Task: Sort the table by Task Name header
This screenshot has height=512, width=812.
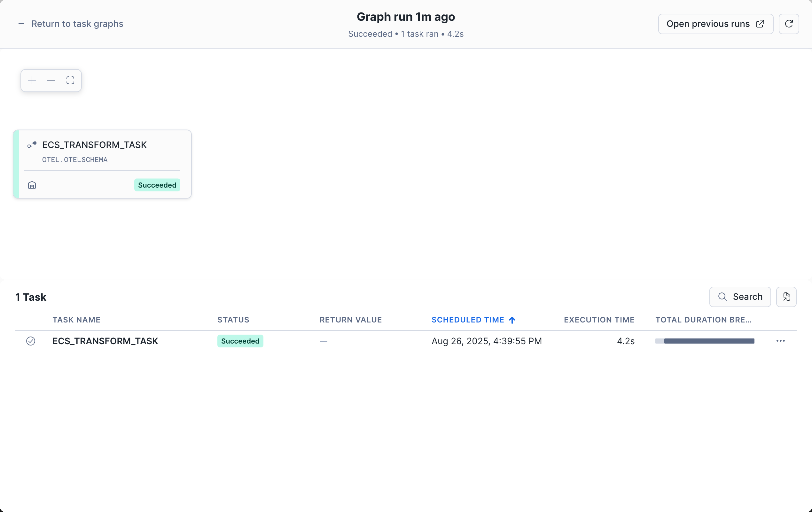Action: tap(76, 320)
